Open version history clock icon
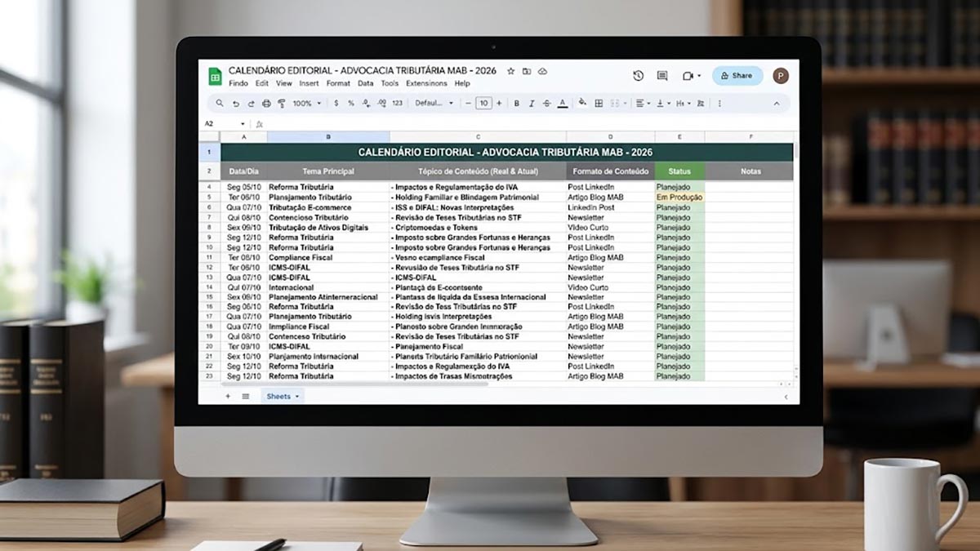The width and height of the screenshot is (980, 551). coord(638,76)
